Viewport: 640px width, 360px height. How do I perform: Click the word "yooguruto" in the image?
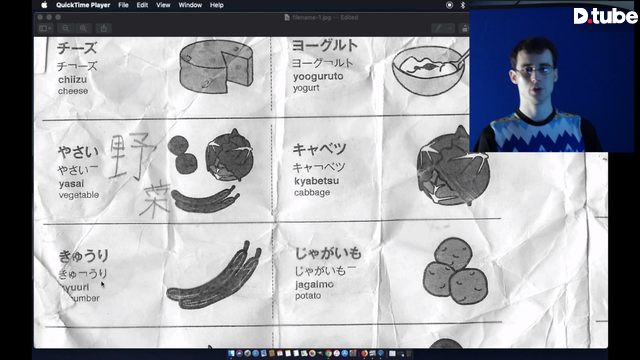318,76
